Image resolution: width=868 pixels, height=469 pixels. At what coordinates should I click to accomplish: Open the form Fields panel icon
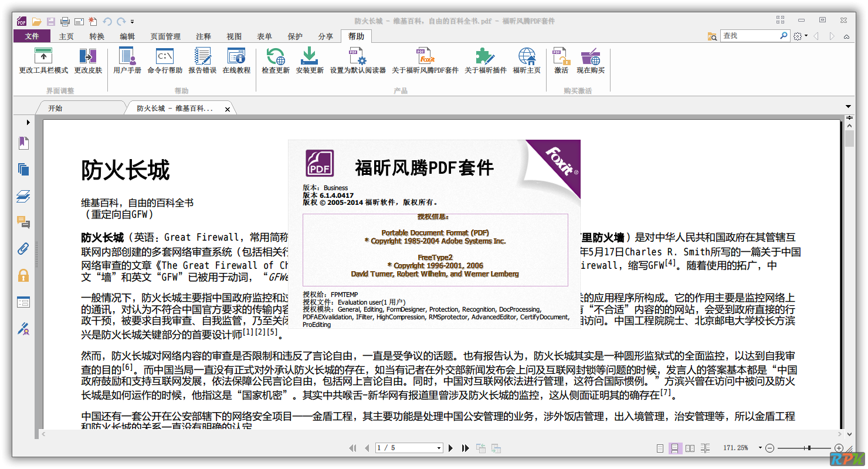[23, 302]
